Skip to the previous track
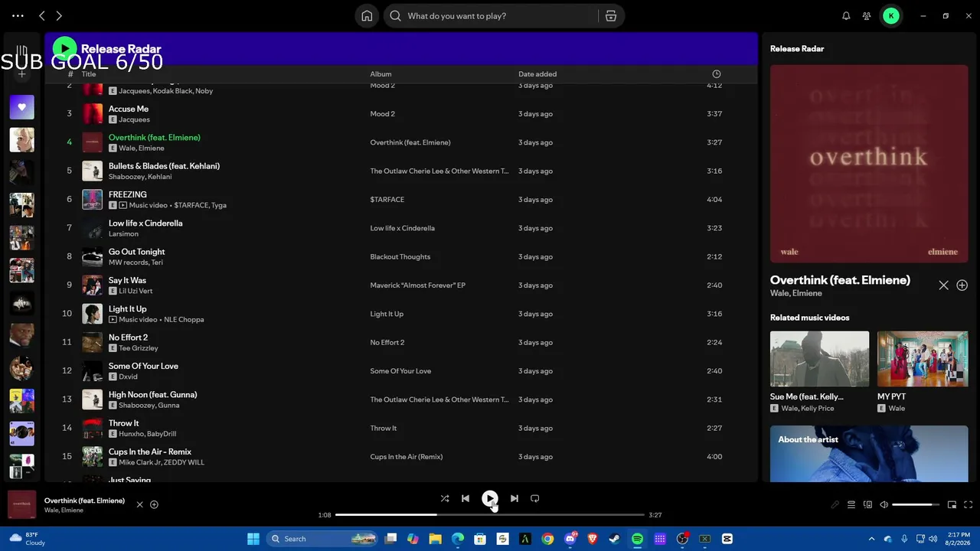The image size is (980, 551). pyautogui.click(x=465, y=498)
